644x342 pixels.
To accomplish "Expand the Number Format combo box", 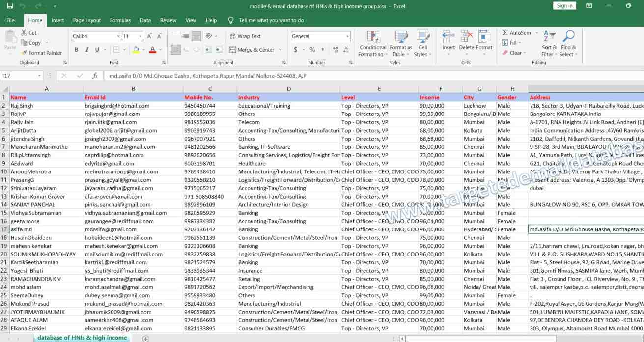I will coord(348,36).
